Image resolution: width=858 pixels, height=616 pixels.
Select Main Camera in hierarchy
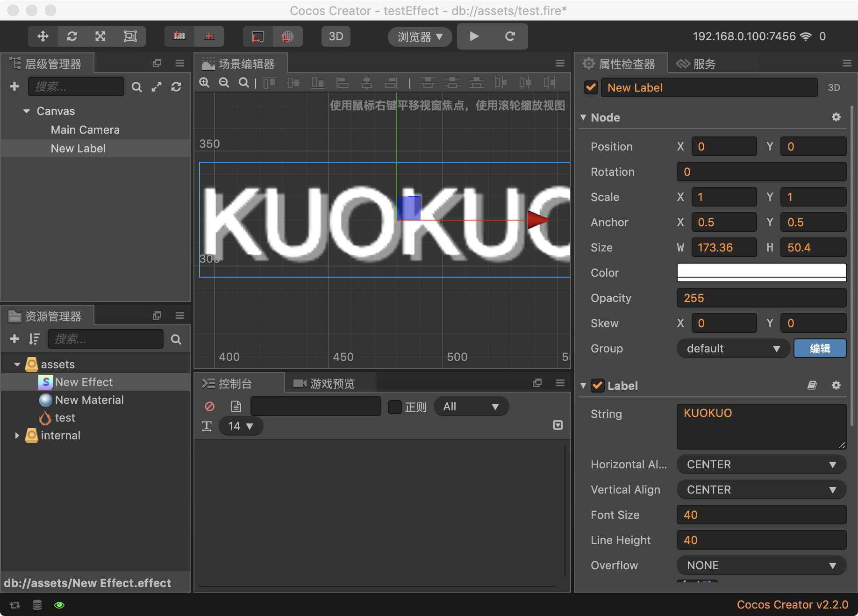(85, 130)
